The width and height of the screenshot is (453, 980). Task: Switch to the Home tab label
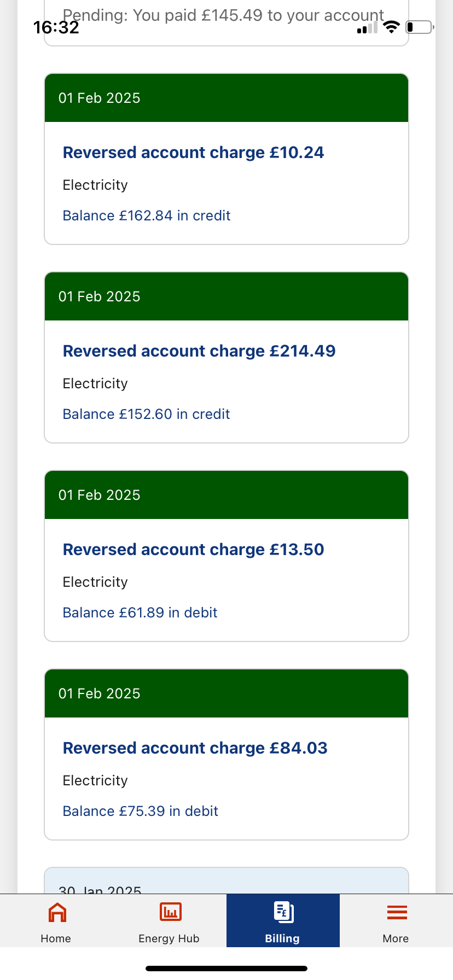(56, 938)
